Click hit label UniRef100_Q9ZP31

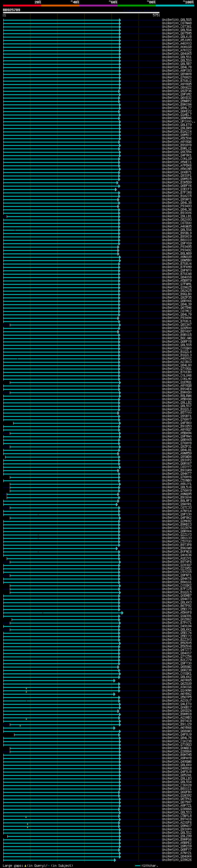coord(177,446)
